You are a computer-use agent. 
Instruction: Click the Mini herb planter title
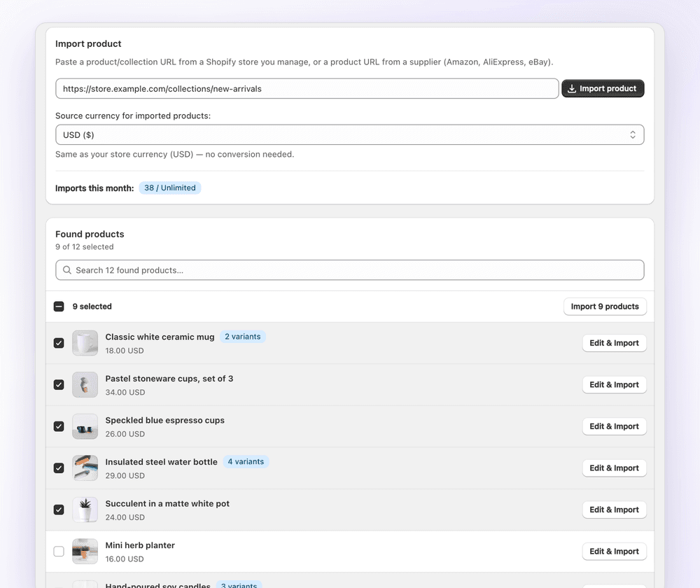pos(140,545)
